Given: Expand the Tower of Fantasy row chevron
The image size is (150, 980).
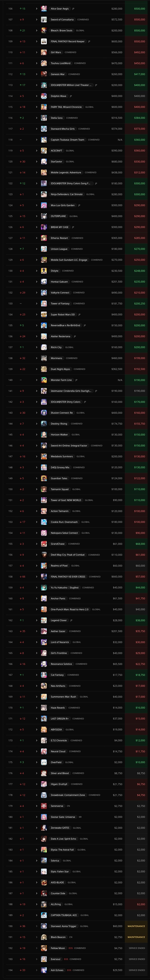Looking at the screenshot, I should coord(37,303).
